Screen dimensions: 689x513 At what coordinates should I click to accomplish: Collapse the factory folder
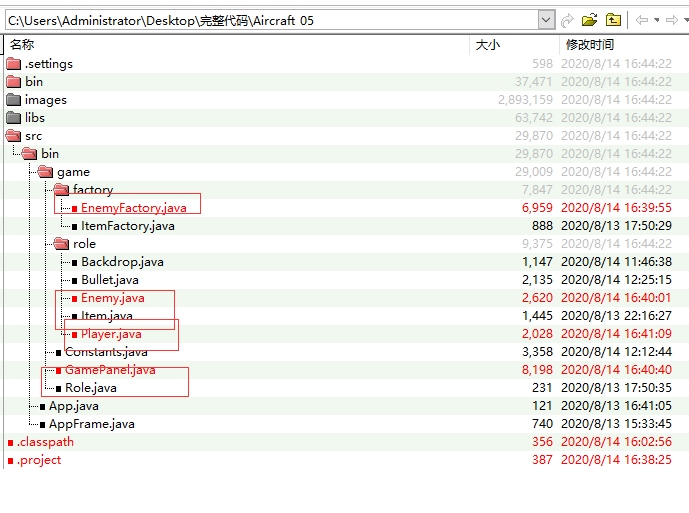click(x=62, y=190)
